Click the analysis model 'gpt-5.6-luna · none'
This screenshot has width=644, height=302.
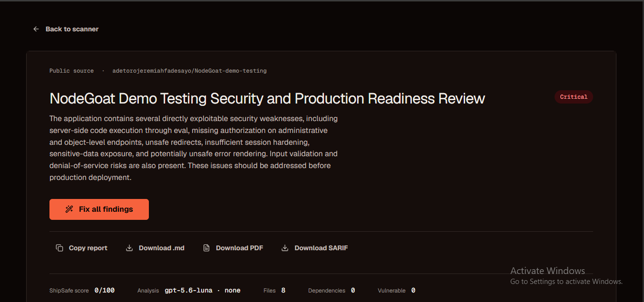click(x=203, y=290)
